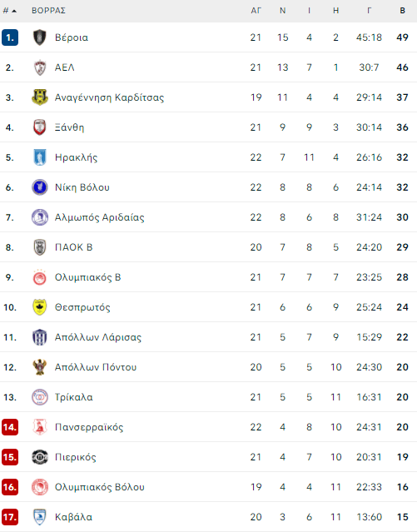The width and height of the screenshot is (417, 532).
Task: Open the Πανσερραϊκός team link
Action: pyautogui.click(x=89, y=427)
